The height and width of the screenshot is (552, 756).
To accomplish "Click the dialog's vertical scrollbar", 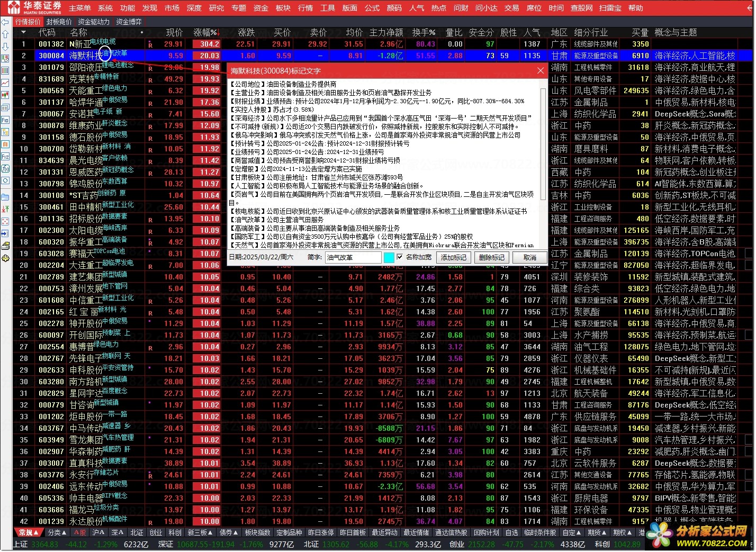I will [543, 143].
